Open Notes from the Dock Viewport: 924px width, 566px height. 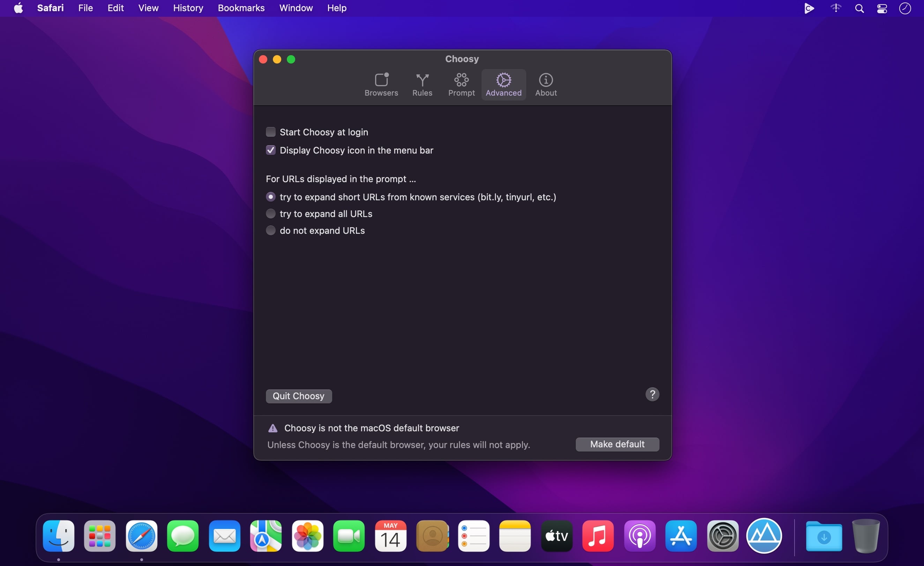(515, 536)
